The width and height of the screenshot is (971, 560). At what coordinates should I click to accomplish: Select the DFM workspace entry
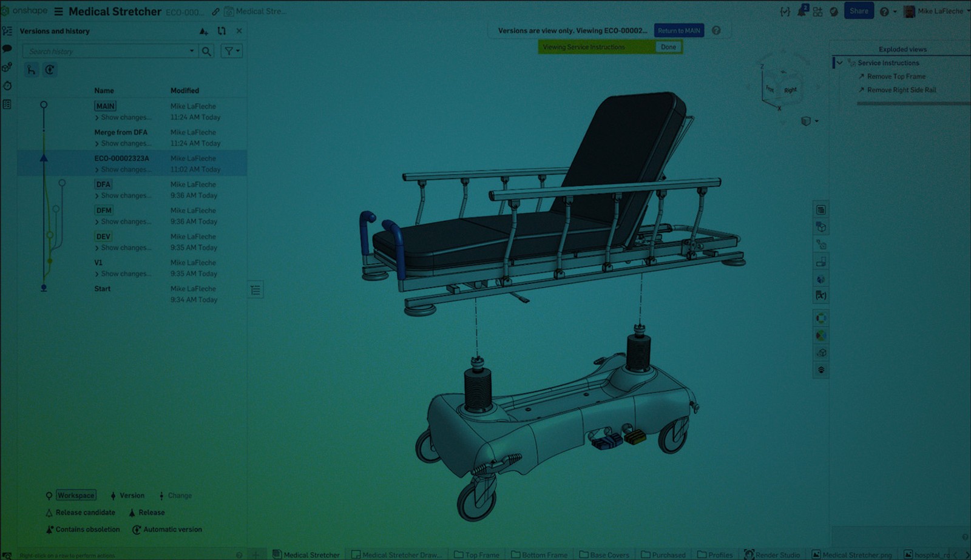click(x=104, y=211)
